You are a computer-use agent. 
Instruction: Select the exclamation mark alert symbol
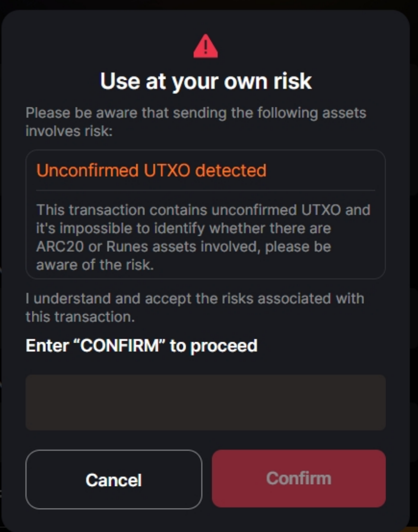205,47
